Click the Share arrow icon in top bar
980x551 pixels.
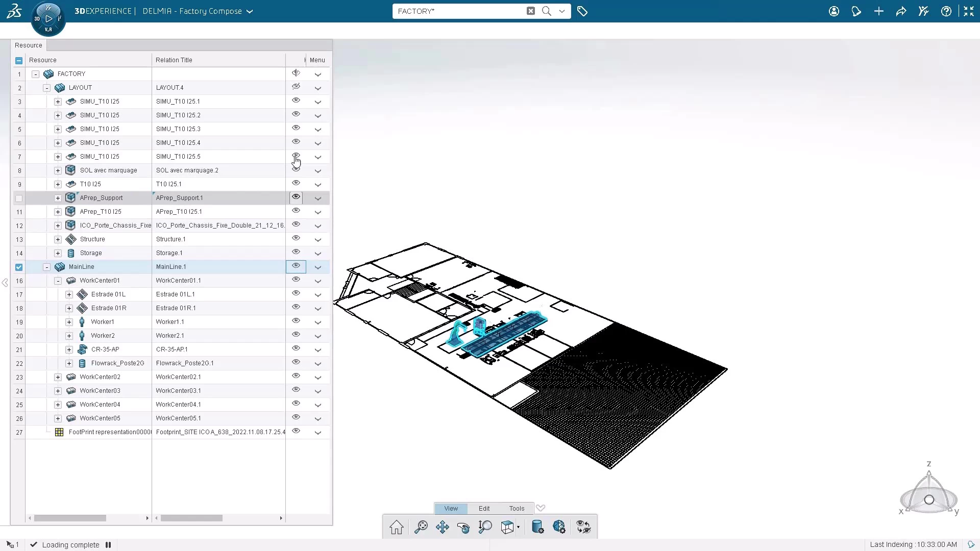[901, 11]
